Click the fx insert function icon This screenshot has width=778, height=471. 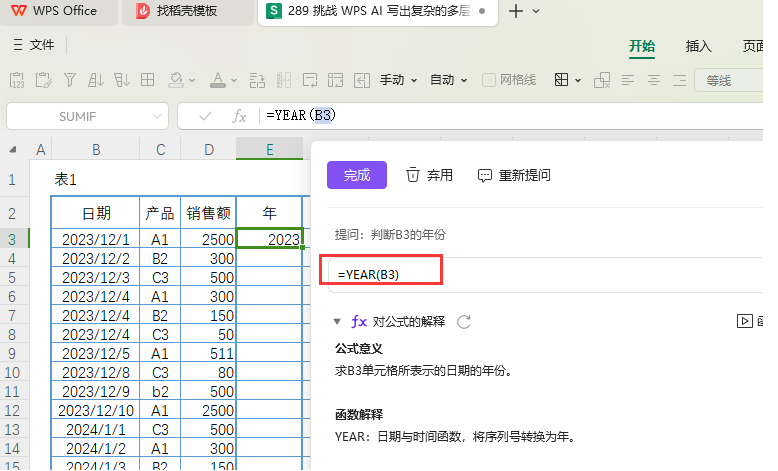click(239, 117)
